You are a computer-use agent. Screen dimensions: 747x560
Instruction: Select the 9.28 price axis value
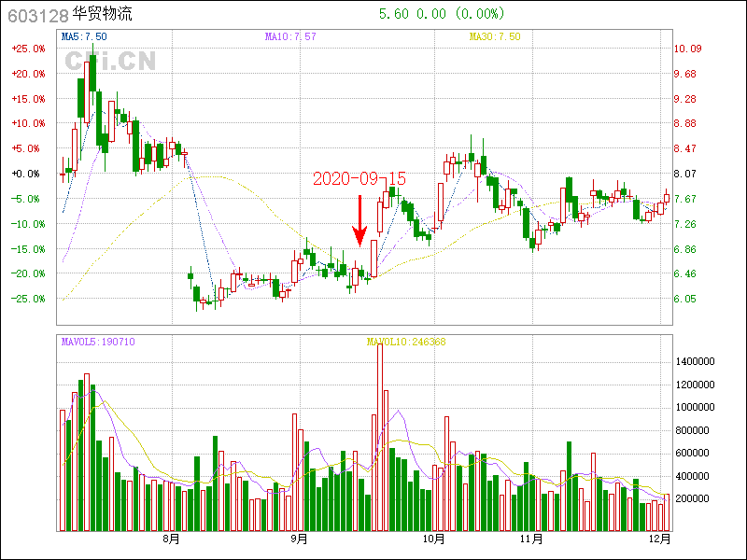tap(685, 99)
